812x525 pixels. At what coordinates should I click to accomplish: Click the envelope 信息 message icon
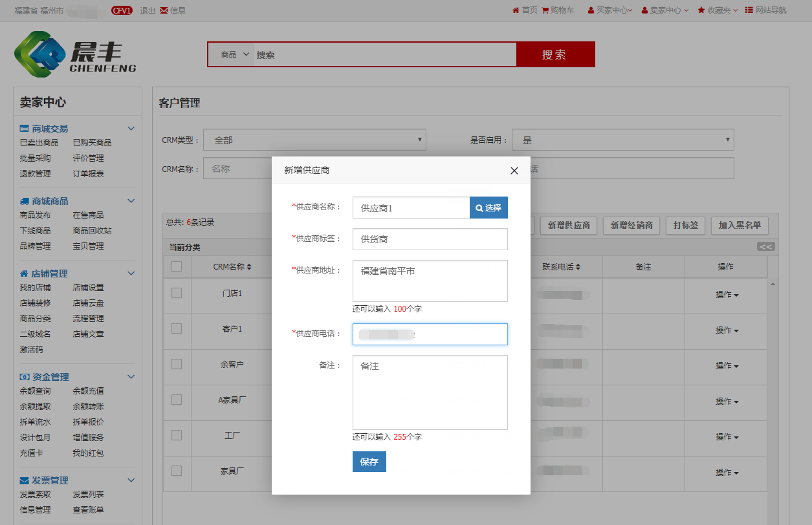click(164, 10)
